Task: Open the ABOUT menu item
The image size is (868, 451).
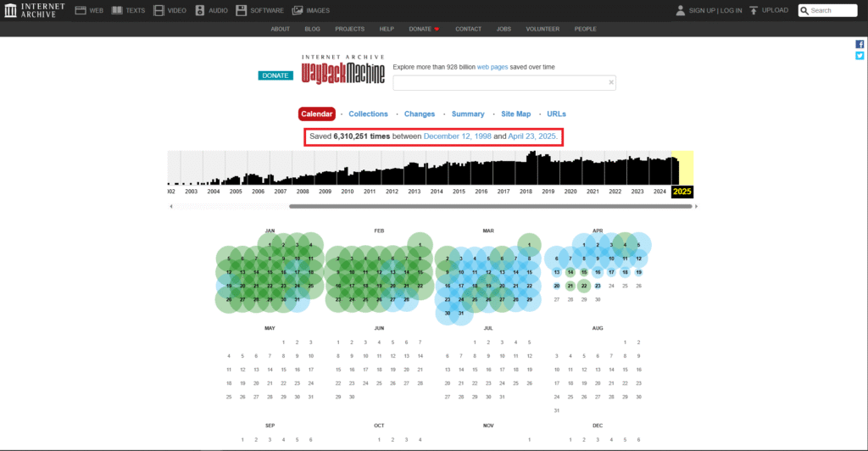Action: point(280,29)
